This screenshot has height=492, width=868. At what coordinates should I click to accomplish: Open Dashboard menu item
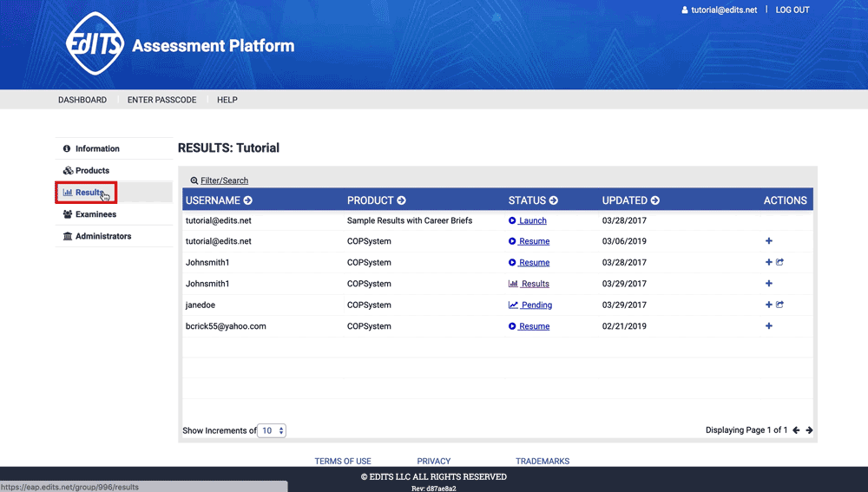(82, 100)
